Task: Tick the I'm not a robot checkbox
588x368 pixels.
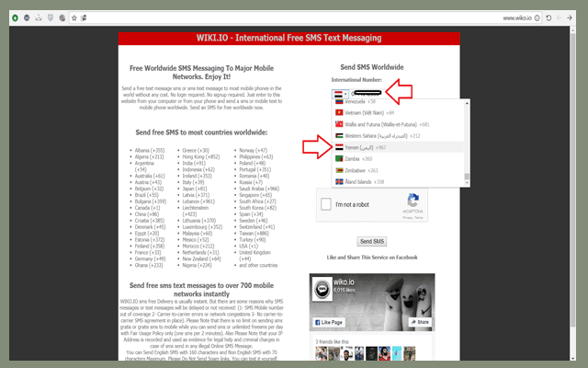Action: pos(326,204)
